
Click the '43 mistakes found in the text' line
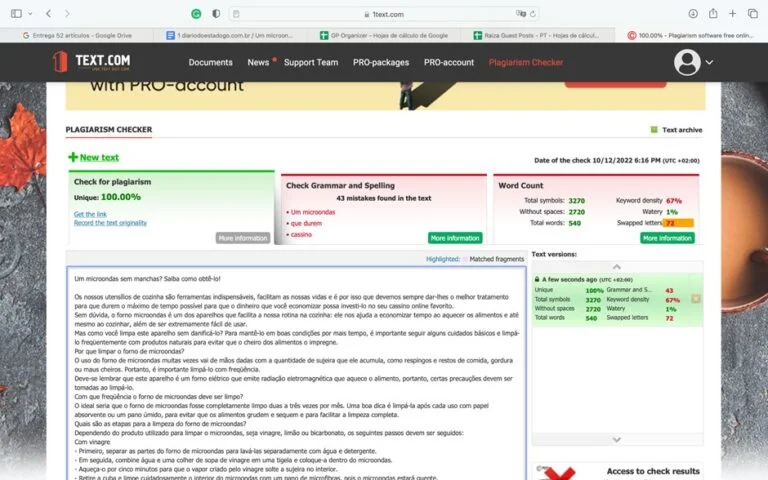coord(384,198)
